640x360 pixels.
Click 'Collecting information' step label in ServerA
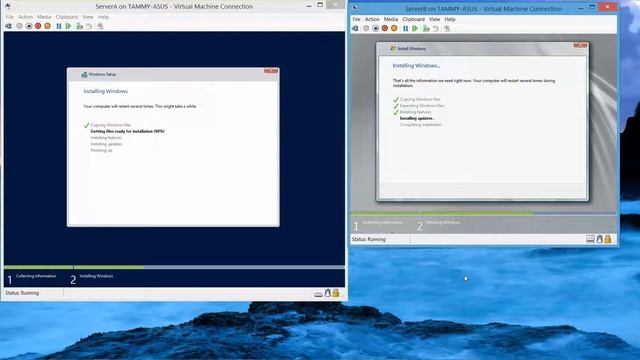click(36, 276)
